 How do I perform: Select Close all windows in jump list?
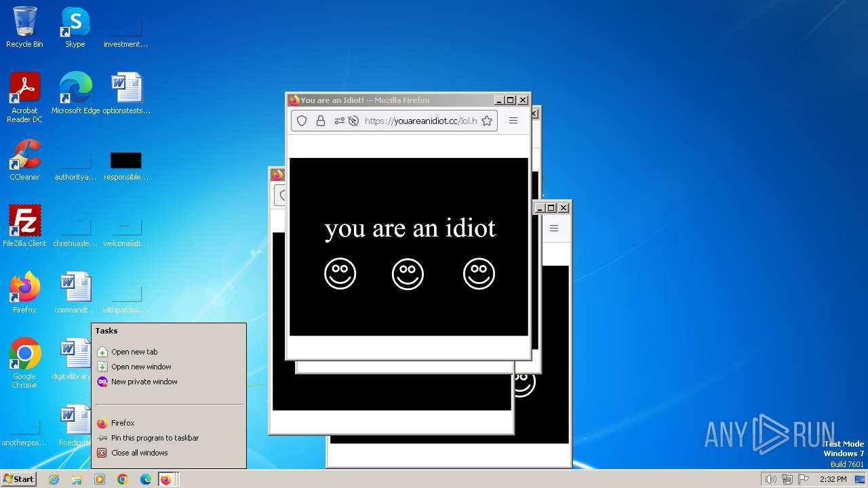[169, 453]
